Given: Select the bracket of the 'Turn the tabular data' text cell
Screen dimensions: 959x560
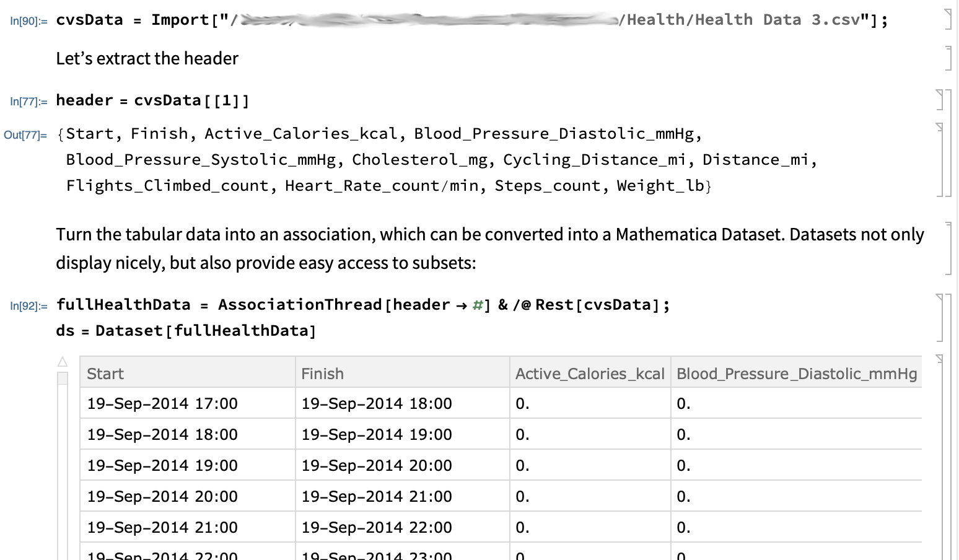Looking at the screenshot, I should click(948, 248).
